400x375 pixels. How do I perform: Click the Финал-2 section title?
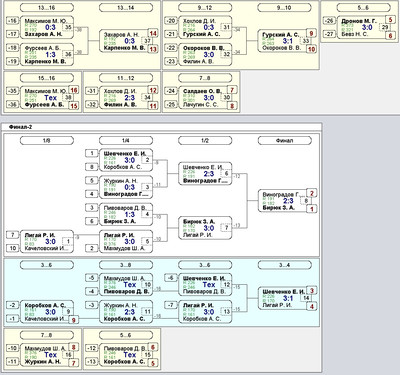tap(20, 127)
